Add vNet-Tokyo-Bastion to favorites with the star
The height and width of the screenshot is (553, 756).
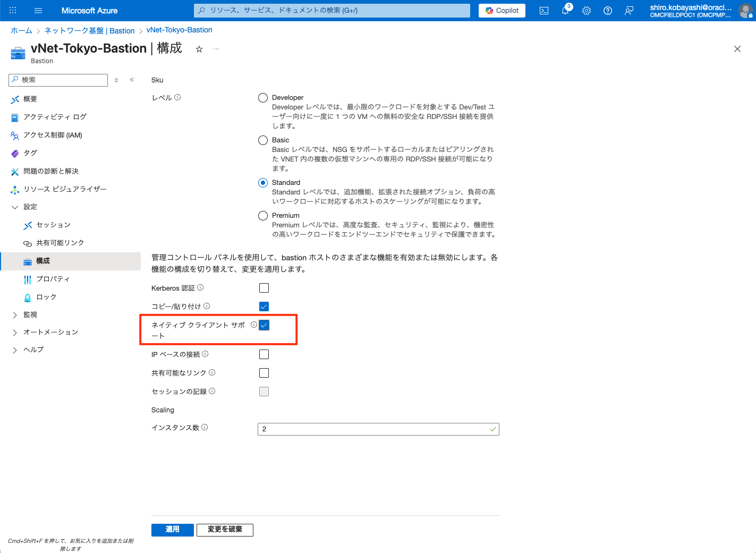199,48
